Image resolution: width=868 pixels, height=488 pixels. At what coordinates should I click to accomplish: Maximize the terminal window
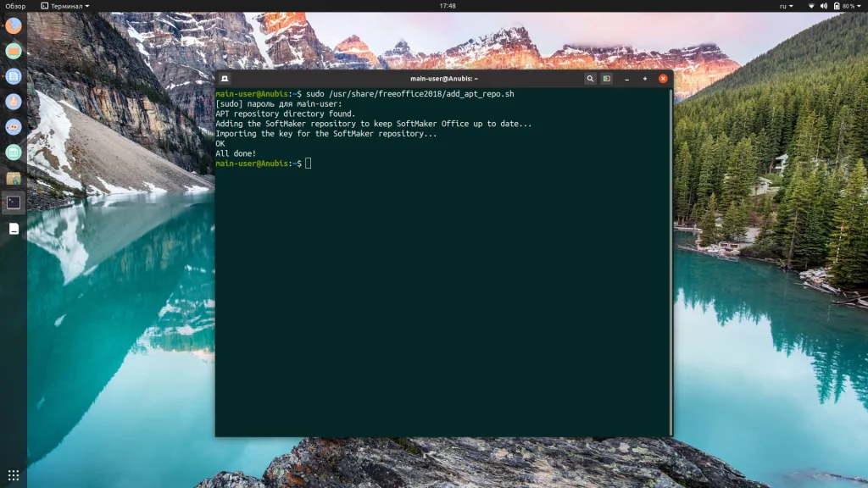pos(645,79)
